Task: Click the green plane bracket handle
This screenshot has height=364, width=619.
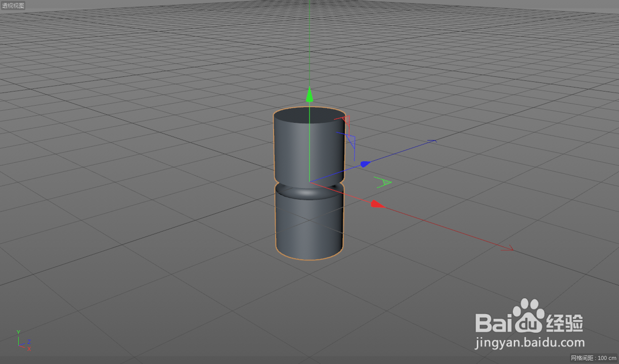Action: 382,182
